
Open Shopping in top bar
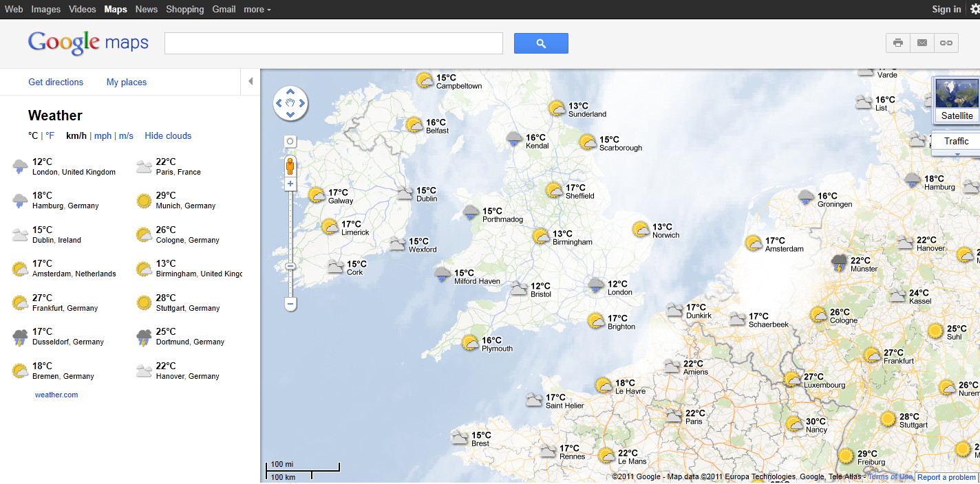(x=185, y=9)
